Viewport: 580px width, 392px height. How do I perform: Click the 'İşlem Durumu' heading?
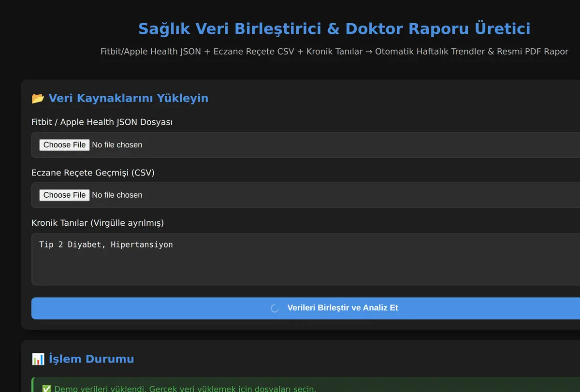91,359
